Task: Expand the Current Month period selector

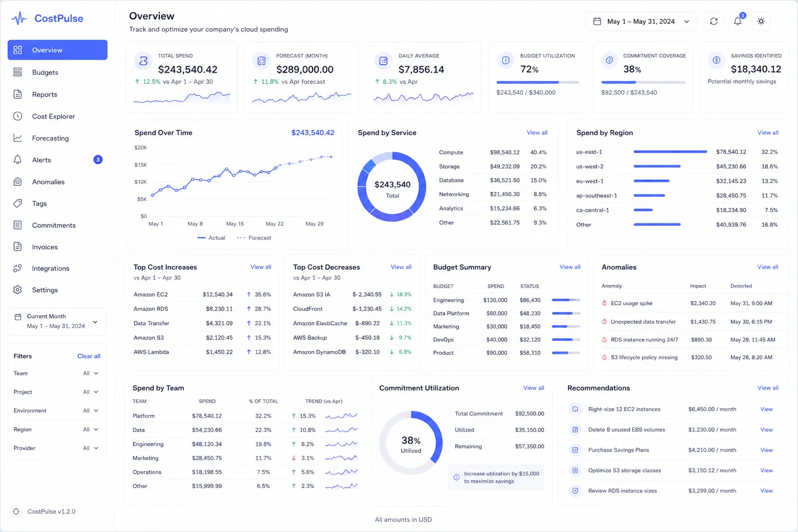Action: pos(57,321)
